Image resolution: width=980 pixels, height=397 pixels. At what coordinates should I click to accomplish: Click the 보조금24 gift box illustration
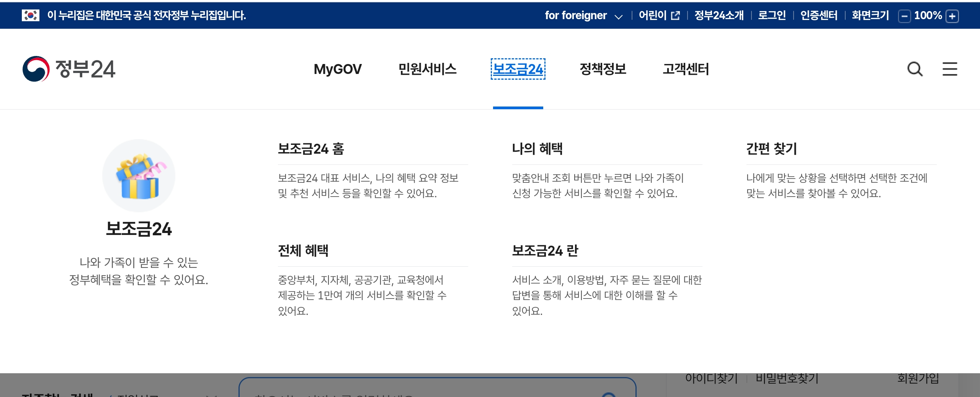coord(139,176)
